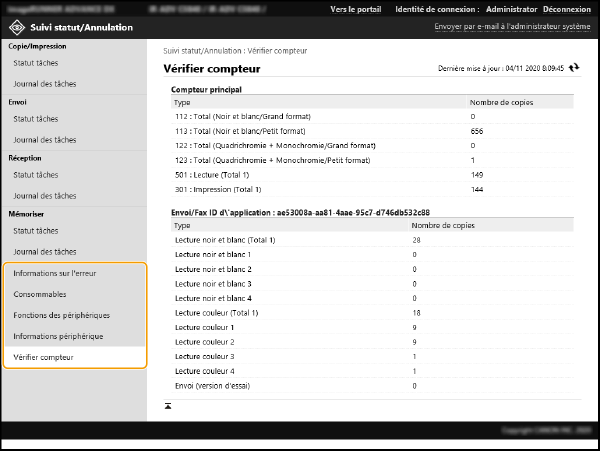Image resolution: width=600 pixels, height=451 pixels.
Task: Click the back-to-top arrow icon
Action: (x=168, y=405)
